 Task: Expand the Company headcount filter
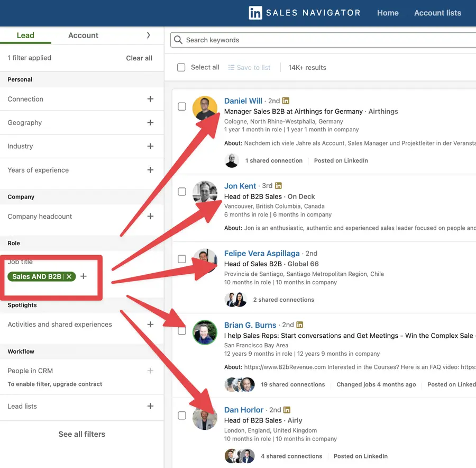pos(150,217)
